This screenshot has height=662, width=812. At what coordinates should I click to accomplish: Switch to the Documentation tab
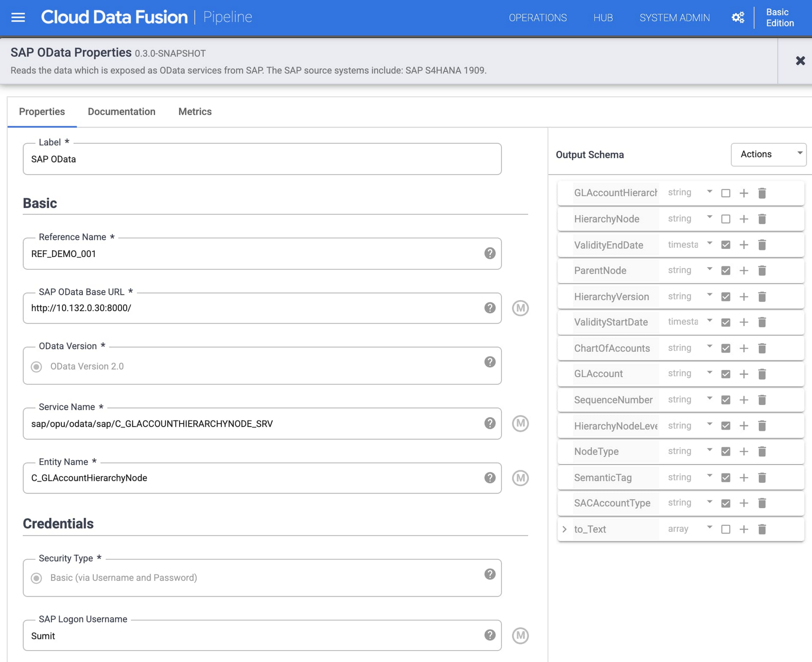[x=121, y=112]
